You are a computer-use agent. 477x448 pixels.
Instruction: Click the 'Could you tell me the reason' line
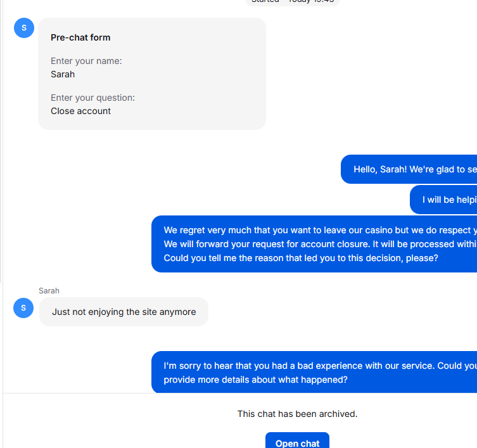coord(301,258)
